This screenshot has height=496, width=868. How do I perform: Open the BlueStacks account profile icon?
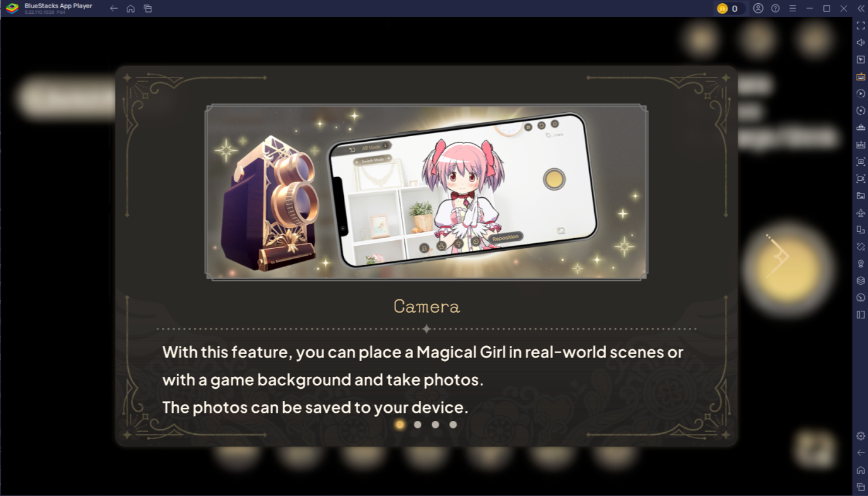coord(758,8)
